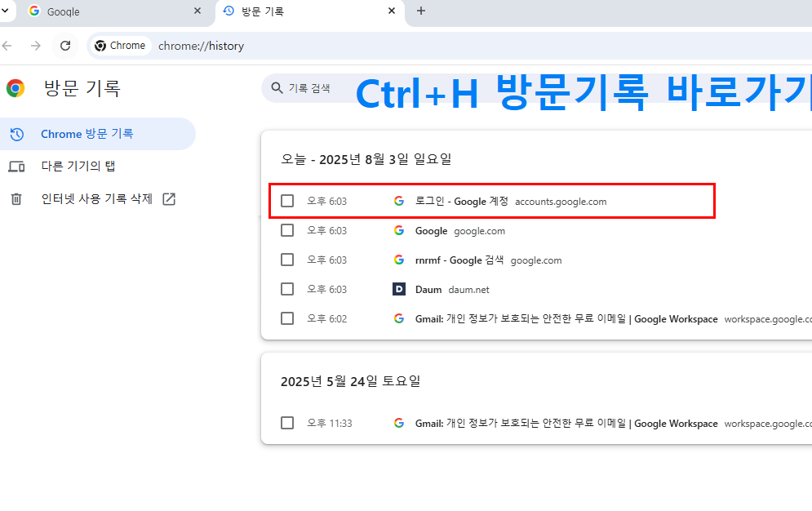This screenshot has width=812, height=511.
Task: Click the clock icon beside Chrome 방문 기록
Action: [x=16, y=134]
